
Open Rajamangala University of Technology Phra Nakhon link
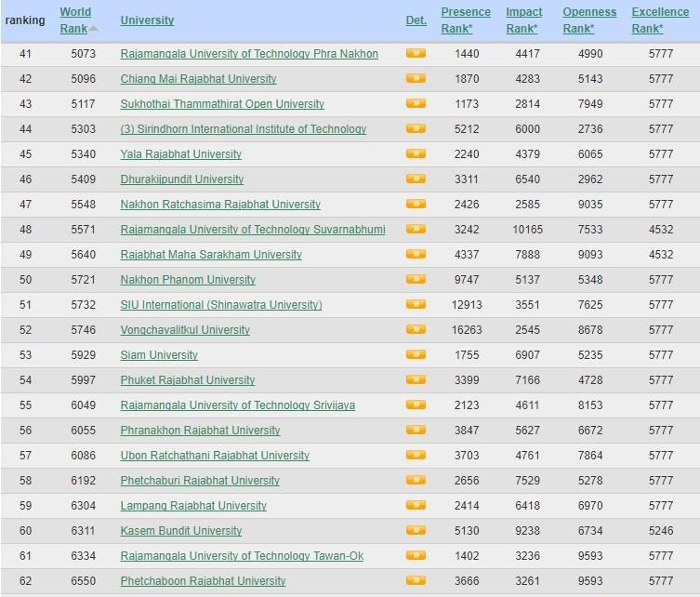pos(249,54)
